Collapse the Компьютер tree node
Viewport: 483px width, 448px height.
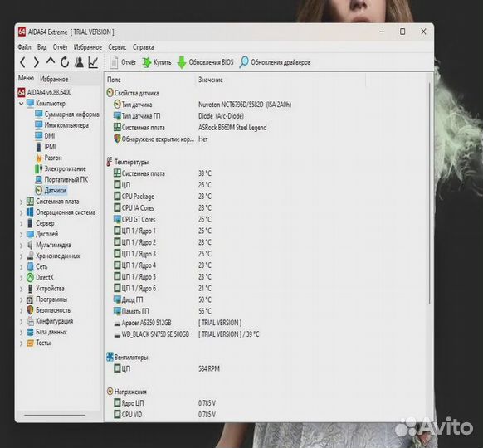[x=21, y=104]
